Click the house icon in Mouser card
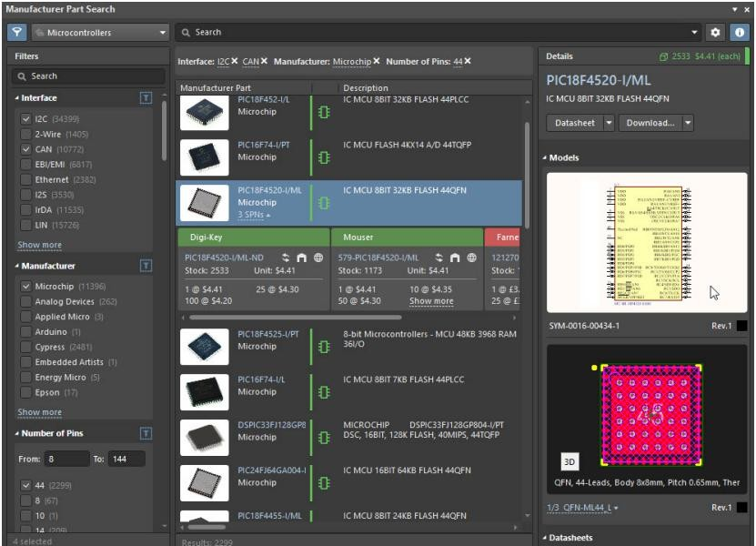This screenshot has width=756, height=546. click(455, 258)
